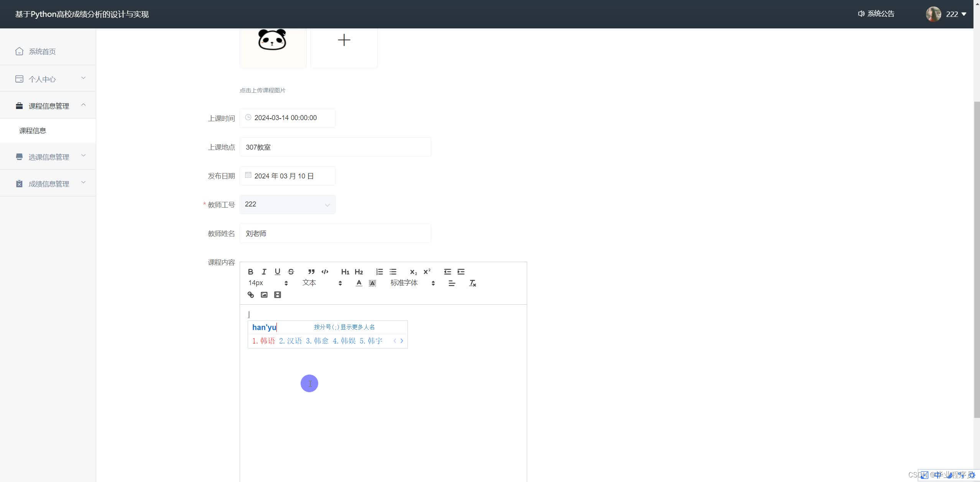Open the 课程信息 submenu item
The height and width of the screenshot is (482, 980).
click(48, 130)
